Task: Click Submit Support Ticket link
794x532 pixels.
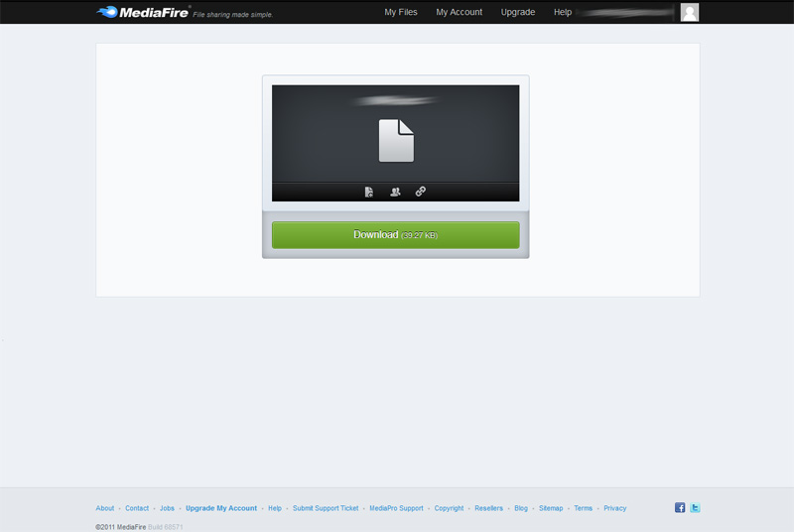Action: 326,508
